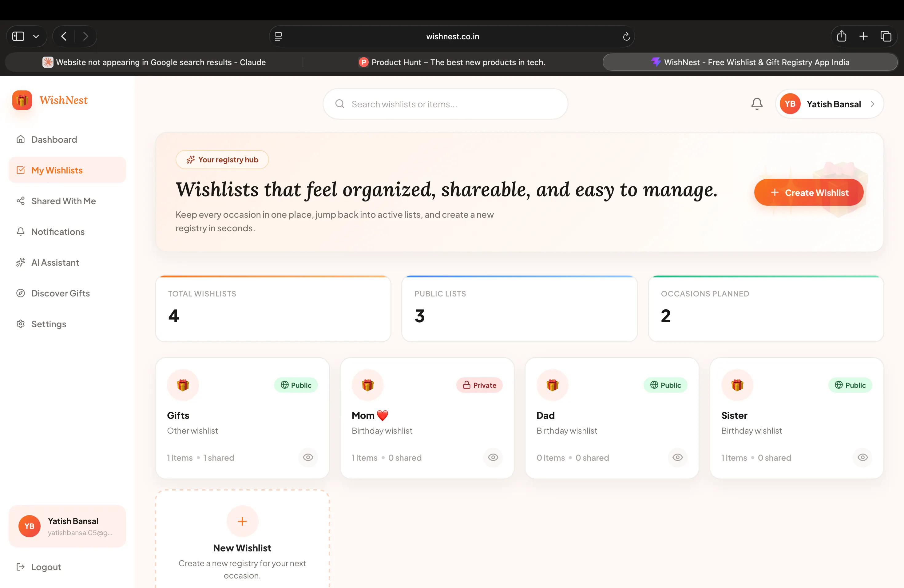Click the YB avatar in sidebar footer
Image resolution: width=904 pixels, height=588 pixels.
[x=30, y=526]
